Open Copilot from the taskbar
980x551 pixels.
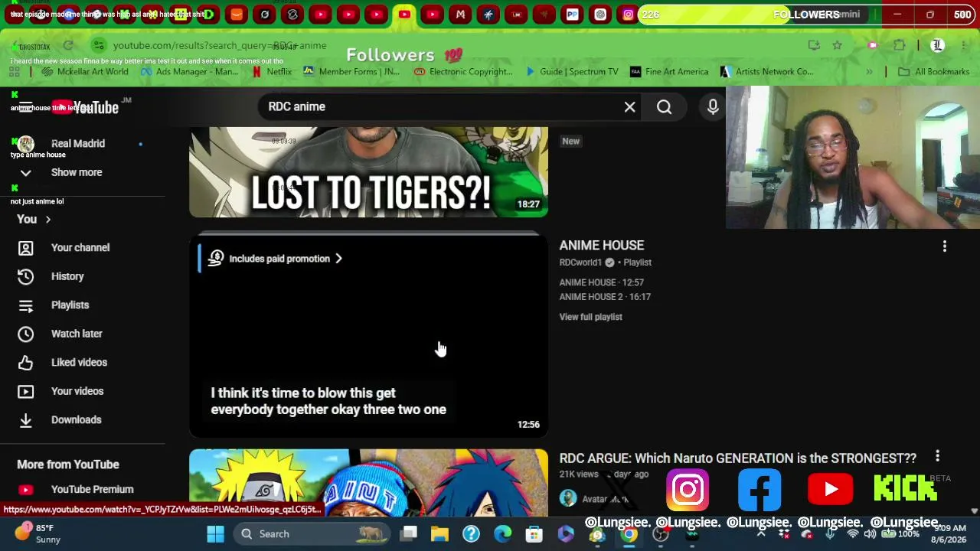[x=566, y=534]
